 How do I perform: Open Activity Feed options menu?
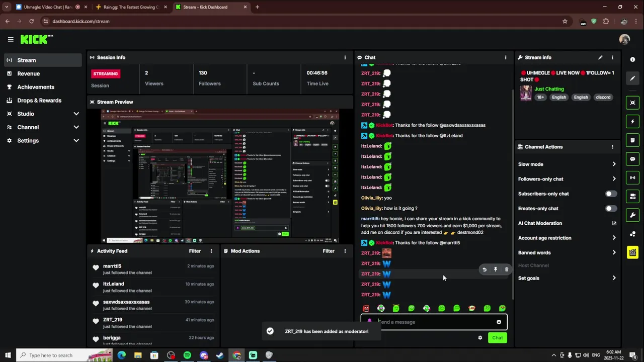(211, 251)
